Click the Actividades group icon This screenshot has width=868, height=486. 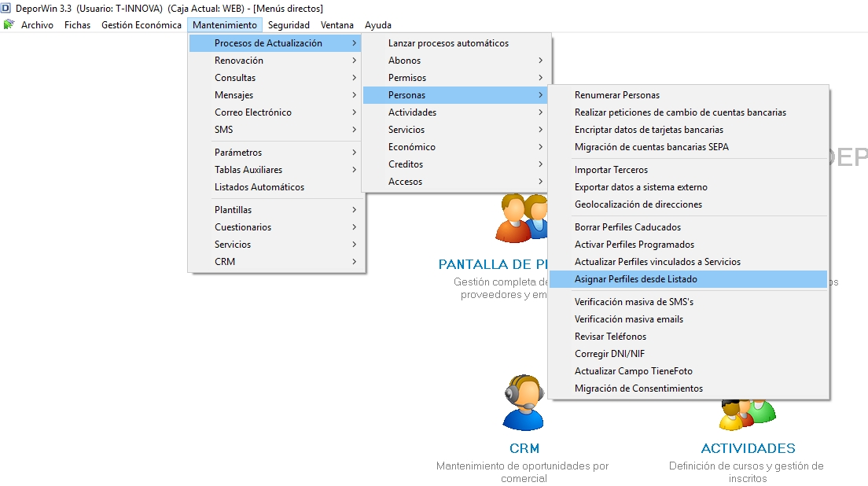(748, 415)
